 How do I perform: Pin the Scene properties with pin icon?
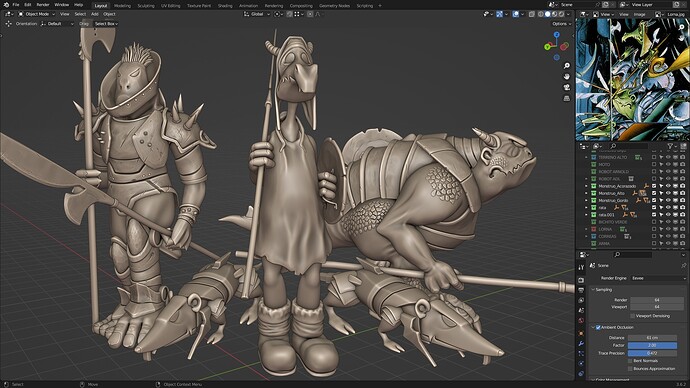click(683, 265)
